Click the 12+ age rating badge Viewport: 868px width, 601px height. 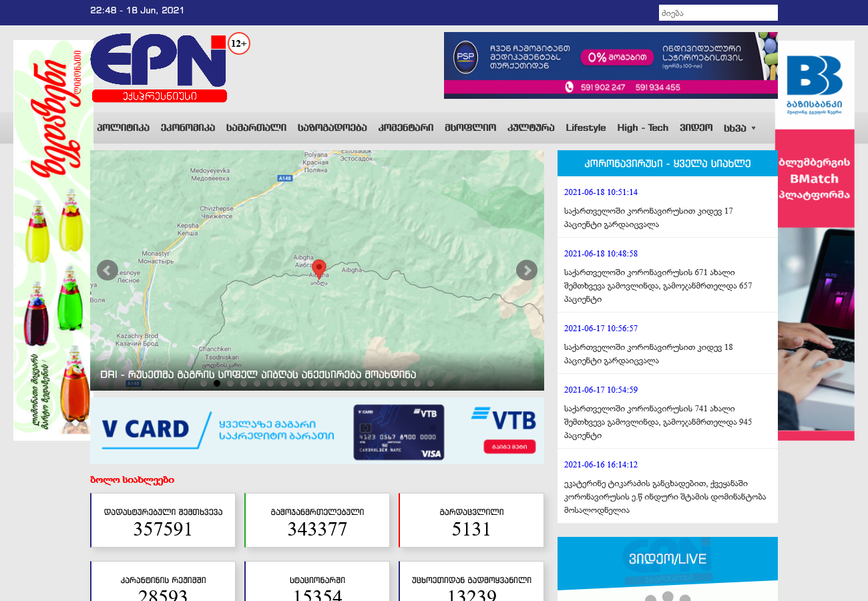238,43
